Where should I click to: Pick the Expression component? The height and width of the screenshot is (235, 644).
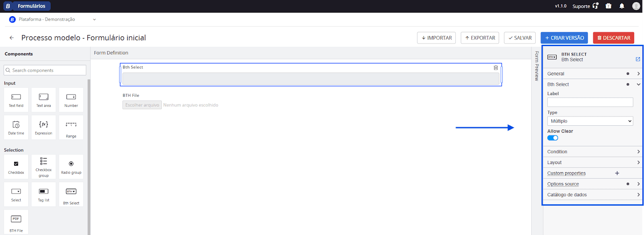[43, 125]
